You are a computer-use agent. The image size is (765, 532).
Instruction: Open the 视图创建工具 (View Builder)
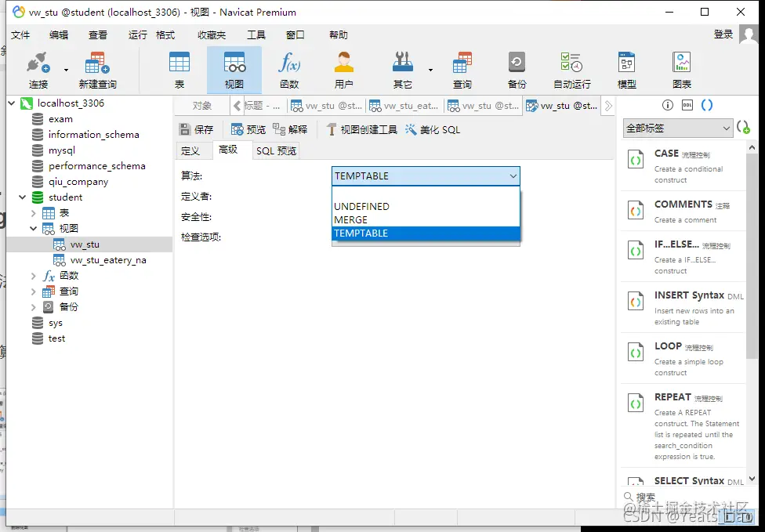pyautogui.click(x=361, y=129)
